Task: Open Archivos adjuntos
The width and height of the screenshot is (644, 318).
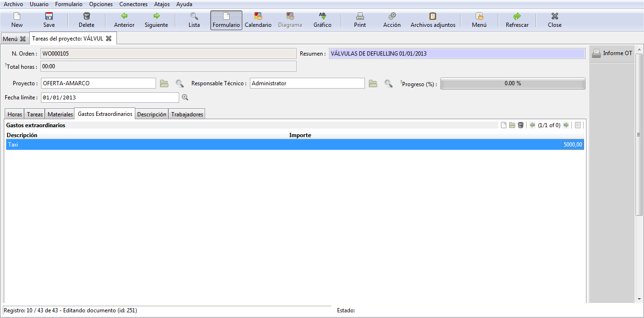Action: (x=433, y=20)
